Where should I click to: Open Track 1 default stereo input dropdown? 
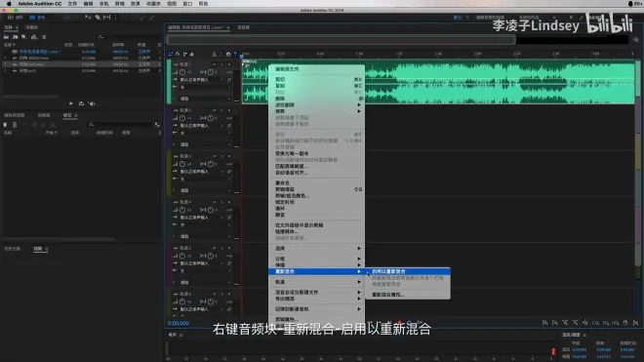point(202,80)
